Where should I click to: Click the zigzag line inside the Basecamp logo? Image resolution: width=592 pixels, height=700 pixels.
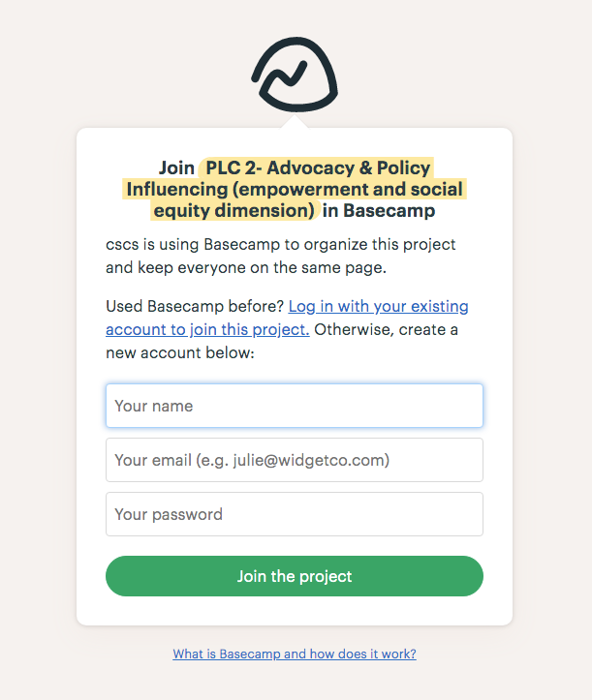(x=287, y=75)
